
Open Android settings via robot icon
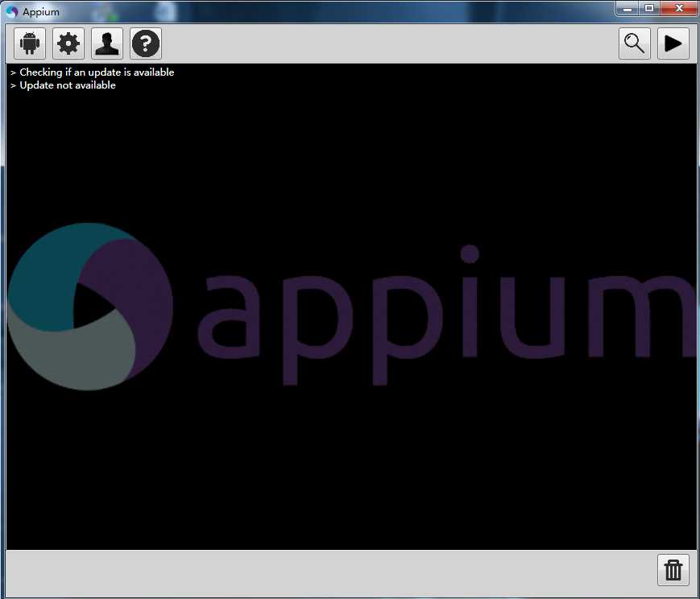[x=30, y=43]
